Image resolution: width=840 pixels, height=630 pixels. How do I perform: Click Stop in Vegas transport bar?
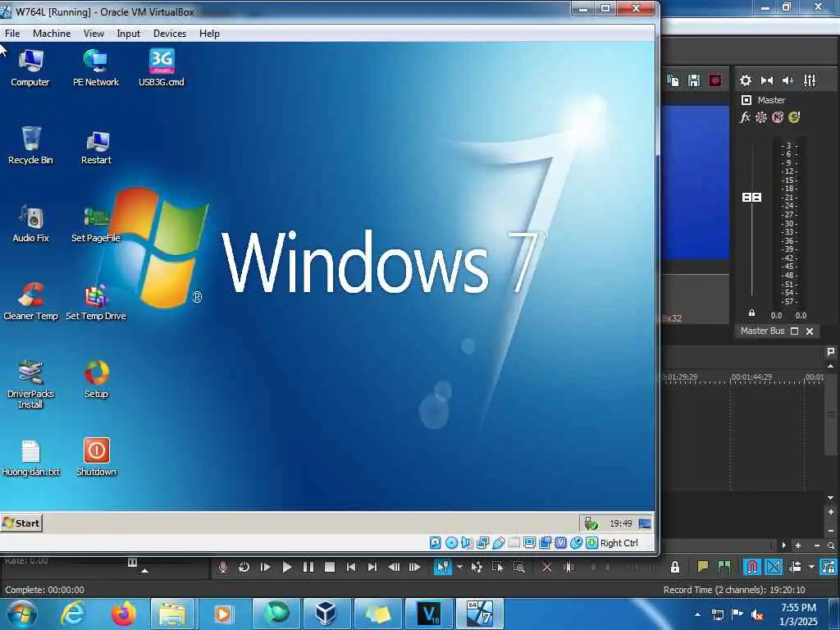[x=330, y=567]
